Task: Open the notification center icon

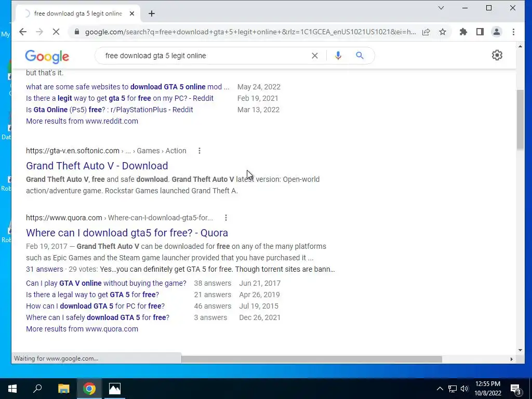Action: pos(516,389)
